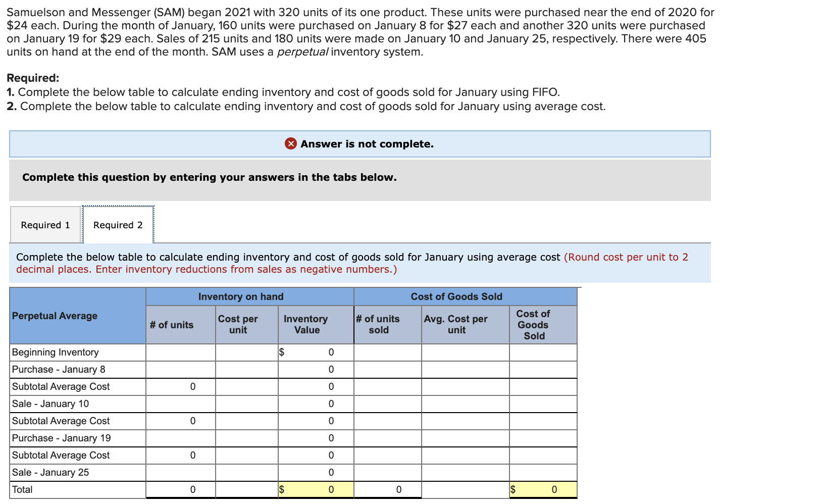Click Sale - January 25 Inventory Value cell

(x=316, y=473)
